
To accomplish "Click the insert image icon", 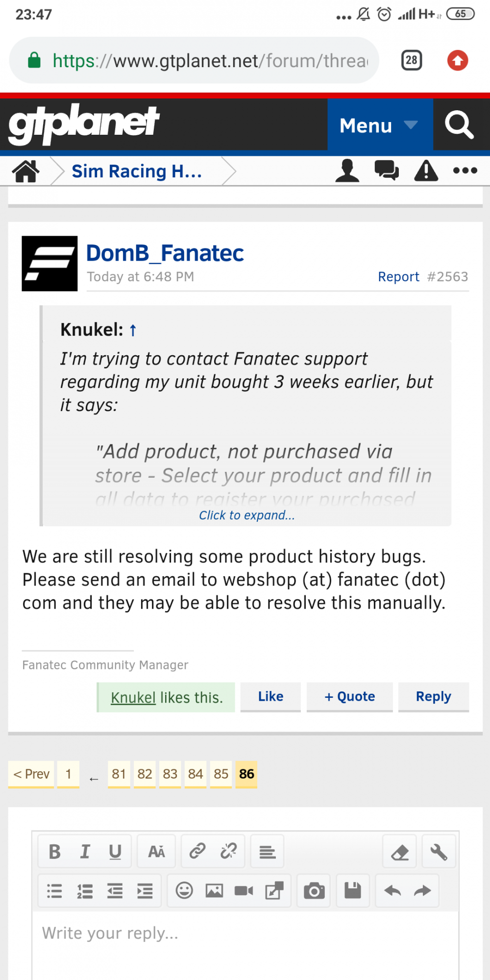I will click(x=214, y=890).
